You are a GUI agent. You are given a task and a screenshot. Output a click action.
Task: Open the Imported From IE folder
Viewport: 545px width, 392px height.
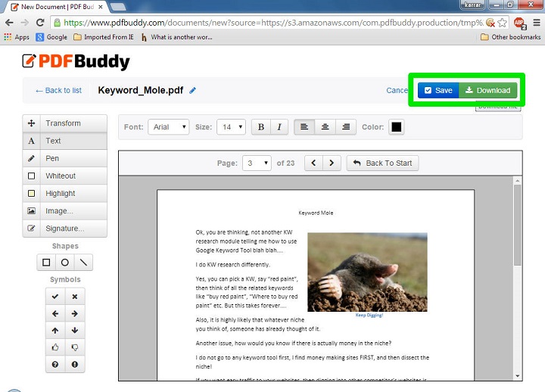(x=104, y=37)
